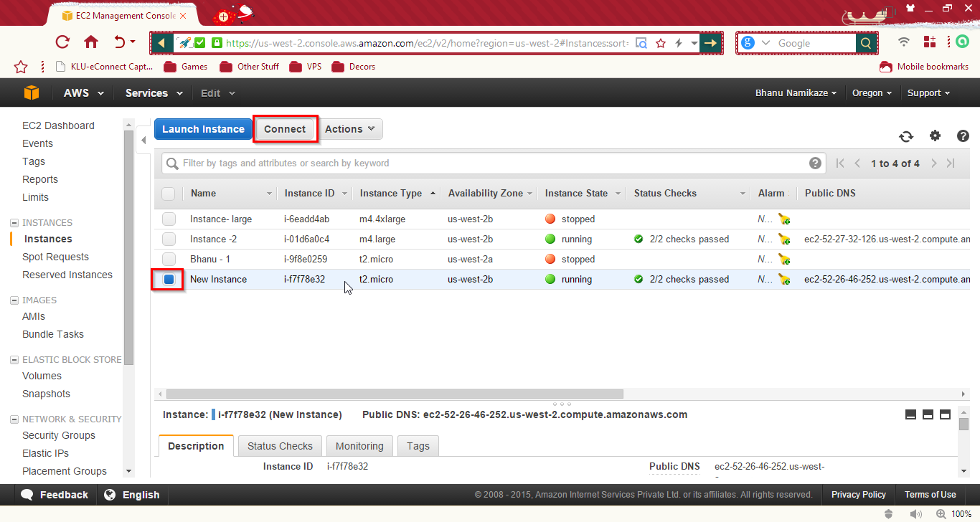
Task: Focus the Google search box
Action: pos(814,43)
